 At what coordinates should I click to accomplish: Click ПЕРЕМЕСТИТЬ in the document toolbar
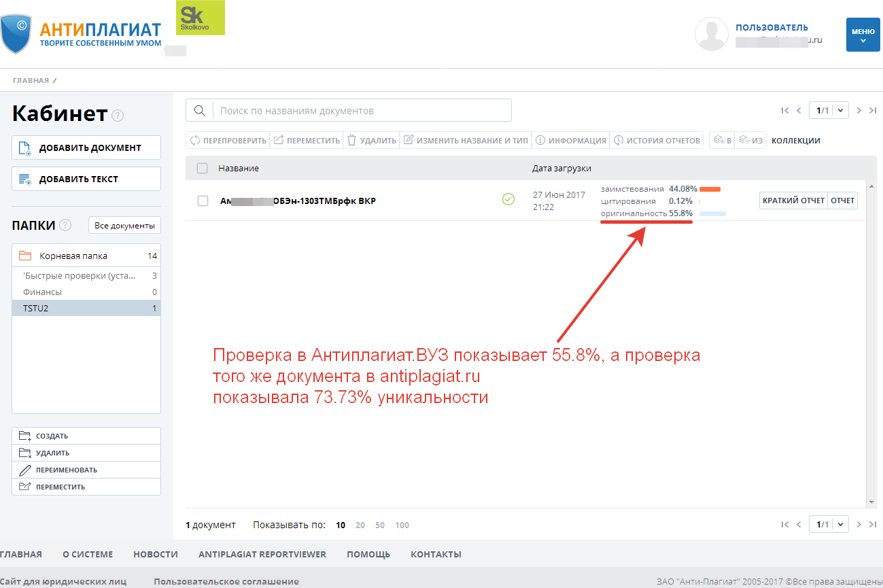[307, 140]
